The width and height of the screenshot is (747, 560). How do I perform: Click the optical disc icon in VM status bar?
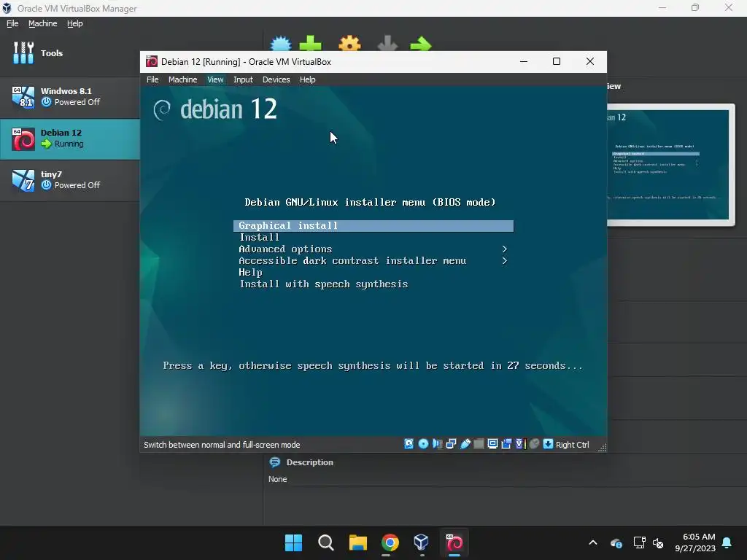point(423,444)
